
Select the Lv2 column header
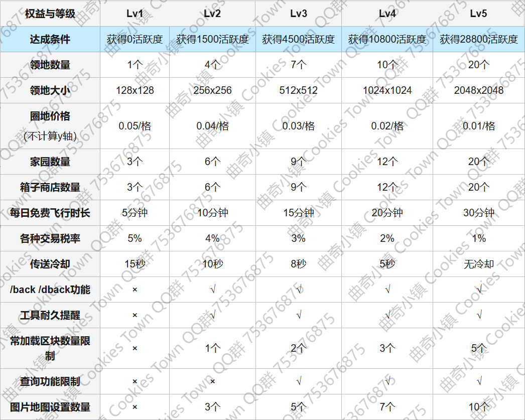pyautogui.click(x=212, y=14)
